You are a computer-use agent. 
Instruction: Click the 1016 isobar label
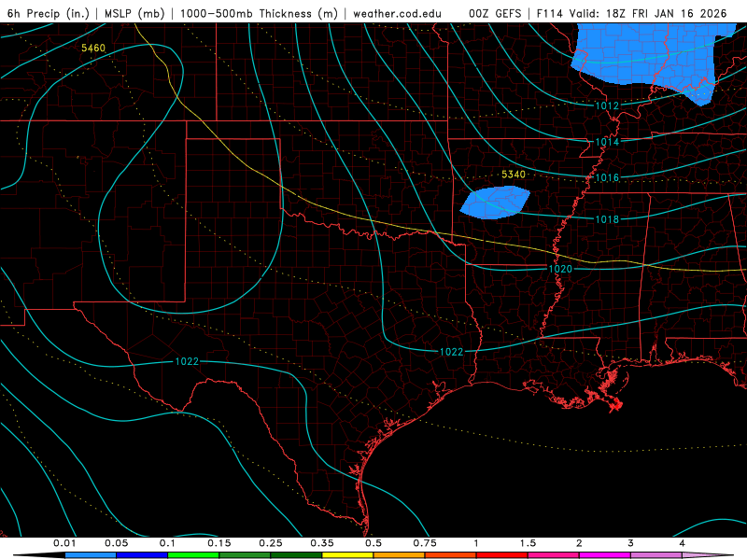(x=606, y=177)
